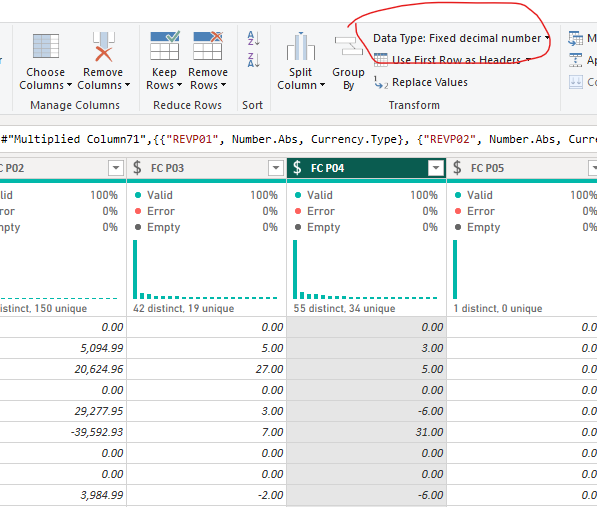Open the FC P03 column filter dropdown

[x=276, y=168]
